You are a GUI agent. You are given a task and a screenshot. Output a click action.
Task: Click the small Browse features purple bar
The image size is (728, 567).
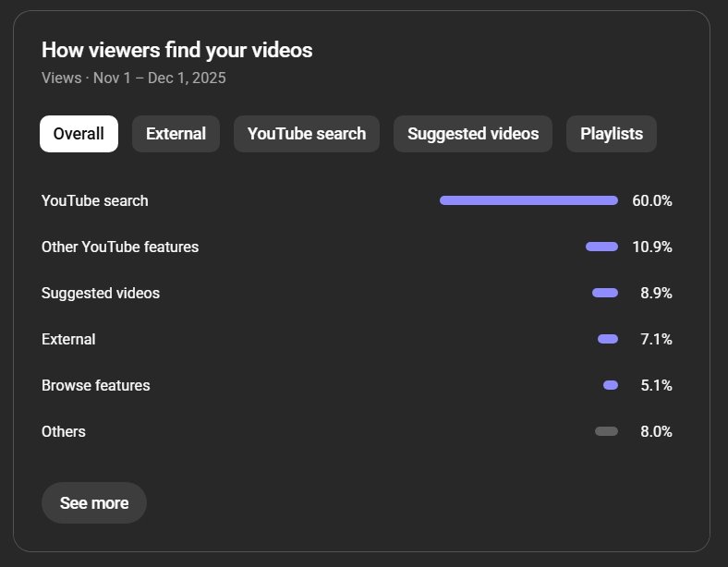(x=611, y=385)
